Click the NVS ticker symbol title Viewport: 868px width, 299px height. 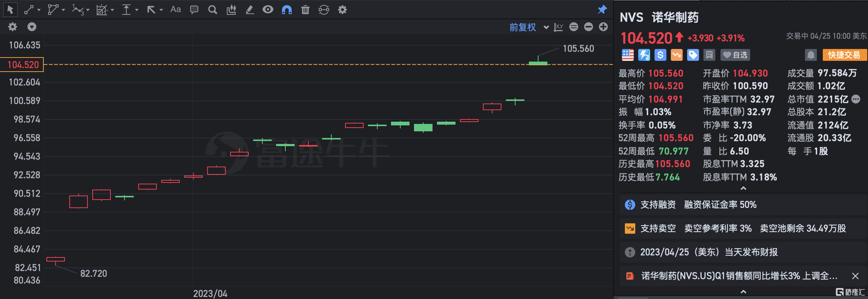pyautogui.click(x=632, y=17)
